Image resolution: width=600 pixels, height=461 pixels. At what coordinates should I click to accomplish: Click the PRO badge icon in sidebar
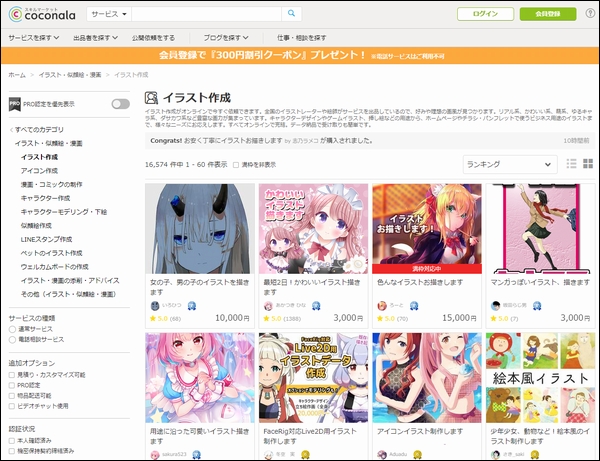(x=15, y=104)
